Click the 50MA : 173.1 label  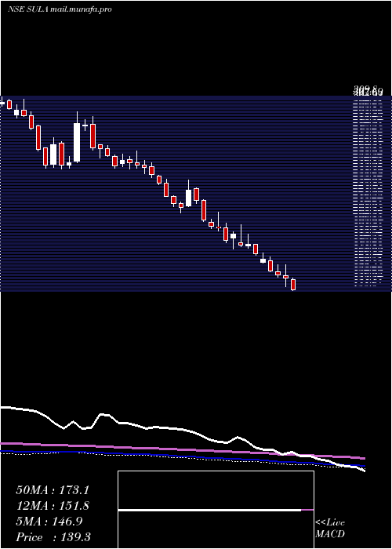[x=53, y=490]
